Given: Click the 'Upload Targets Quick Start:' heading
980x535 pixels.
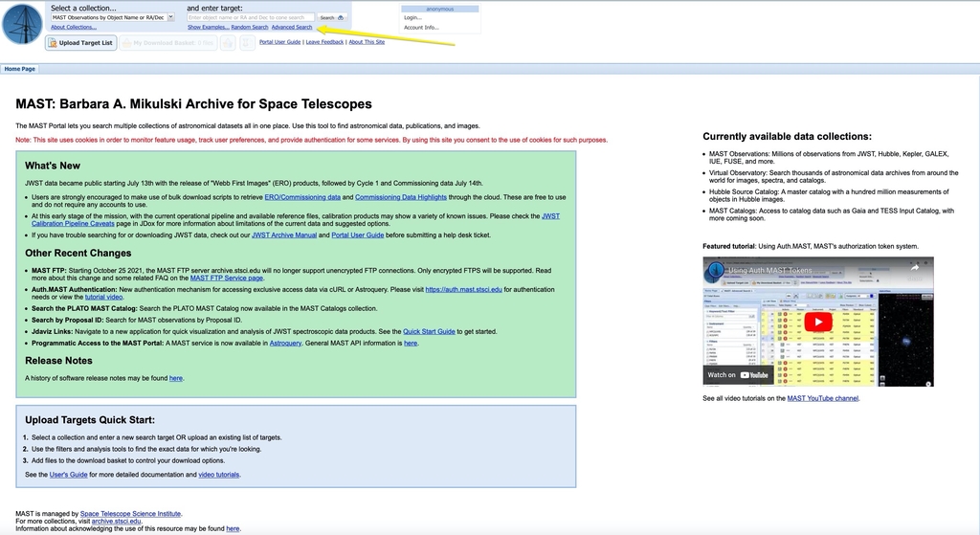Looking at the screenshot, I should [90, 420].
